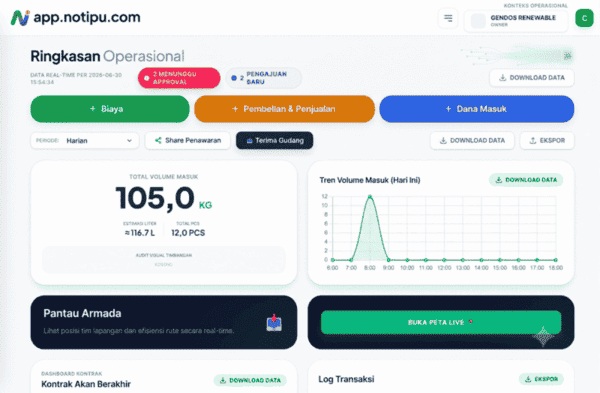Click the chart data point at 12:00
Viewport: 600px width, 393px height.
click(x=444, y=260)
